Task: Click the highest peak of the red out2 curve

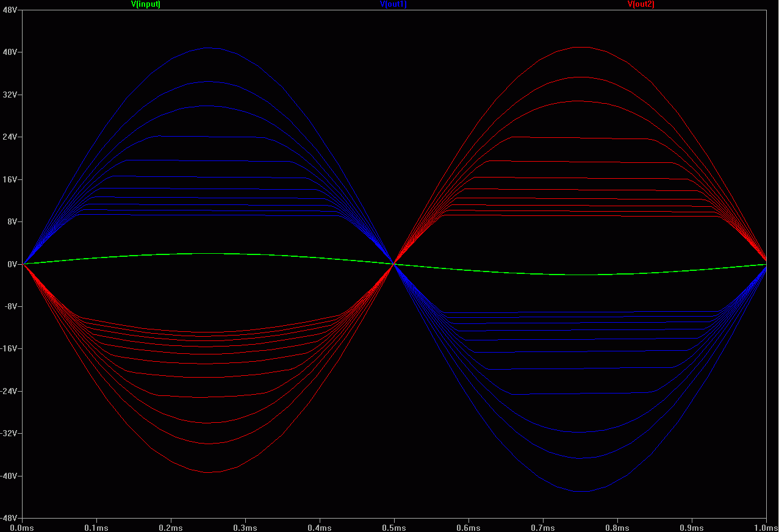Action: click(580, 47)
